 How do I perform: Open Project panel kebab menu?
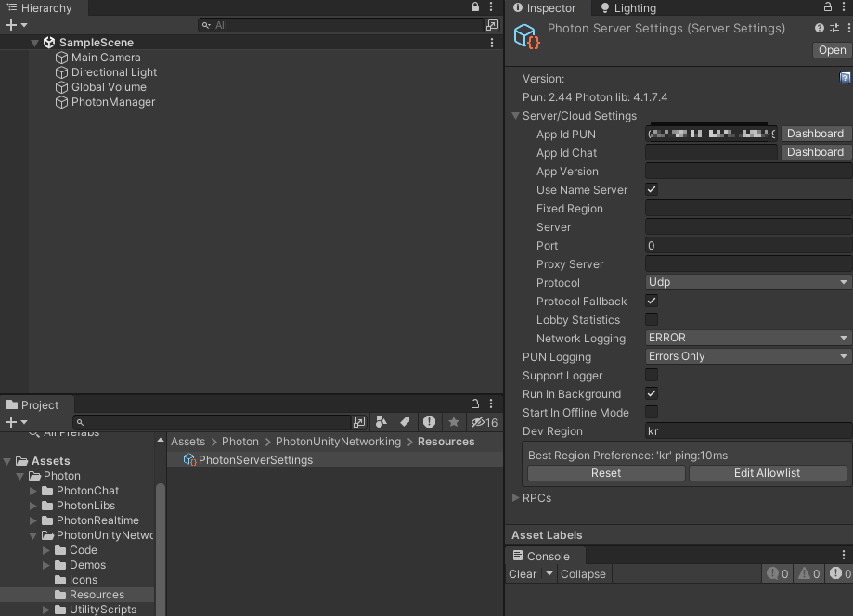click(x=491, y=404)
